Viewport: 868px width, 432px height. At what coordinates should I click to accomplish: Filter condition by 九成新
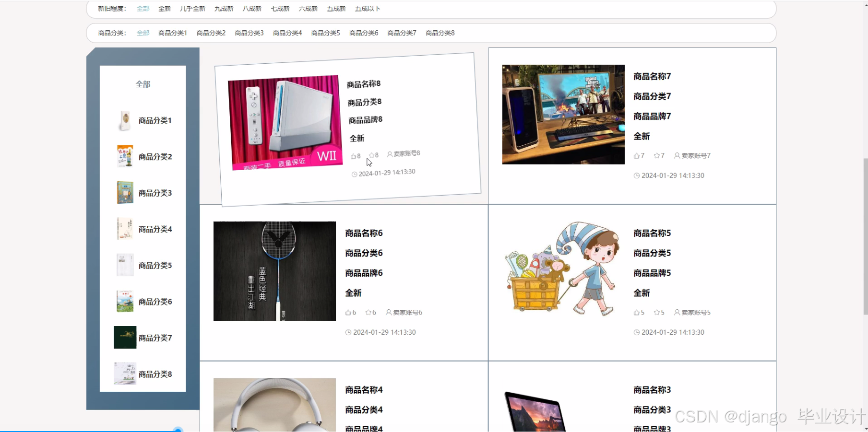(x=224, y=9)
